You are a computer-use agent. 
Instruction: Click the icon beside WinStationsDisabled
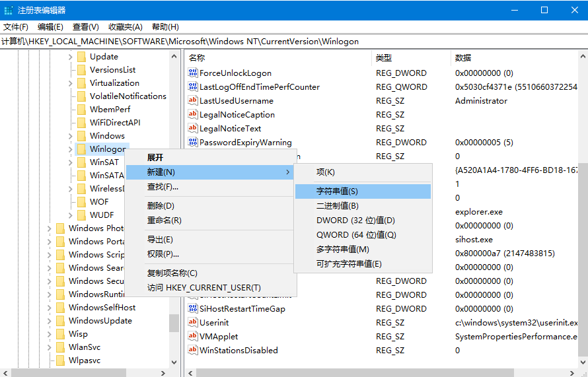(193, 351)
